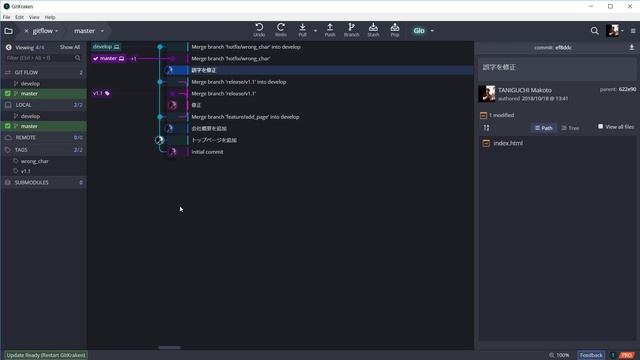640x360 pixels.
Task: Open the File menu
Action: (7, 17)
